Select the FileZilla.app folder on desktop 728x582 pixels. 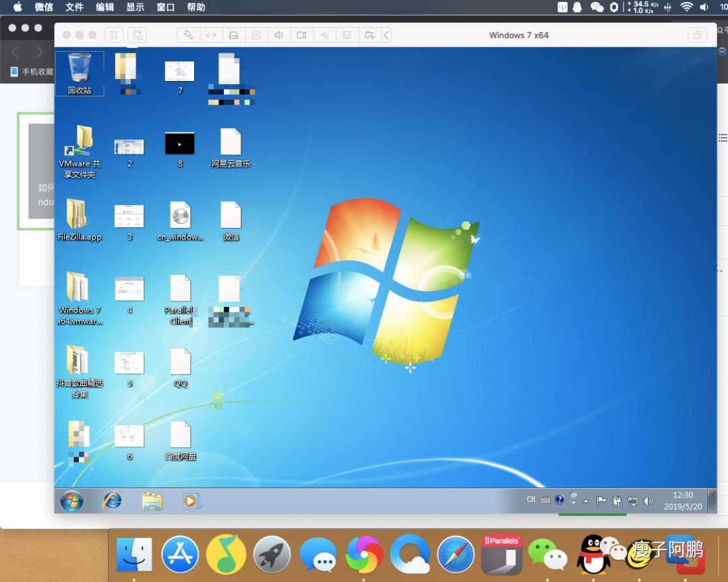tap(80, 220)
